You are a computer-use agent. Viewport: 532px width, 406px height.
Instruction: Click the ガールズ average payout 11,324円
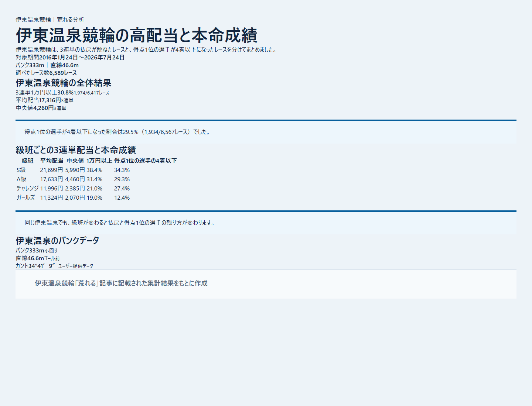[52, 197]
